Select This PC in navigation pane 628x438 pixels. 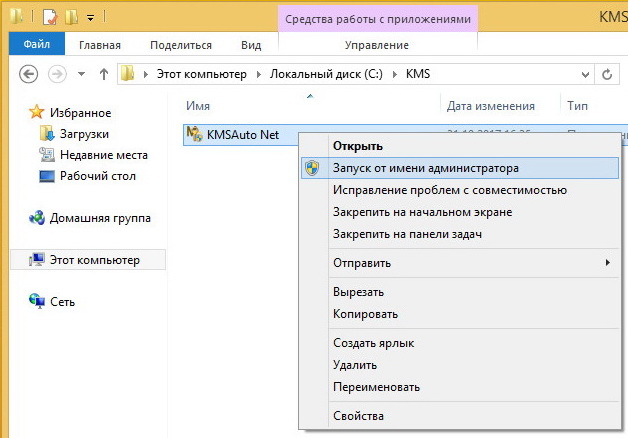coord(96,260)
